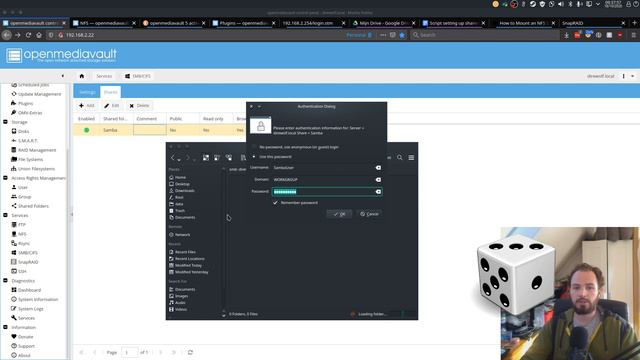This screenshot has width=640, height=360.
Task: Click the Add share button
Action: pyautogui.click(x=87, y=106)
